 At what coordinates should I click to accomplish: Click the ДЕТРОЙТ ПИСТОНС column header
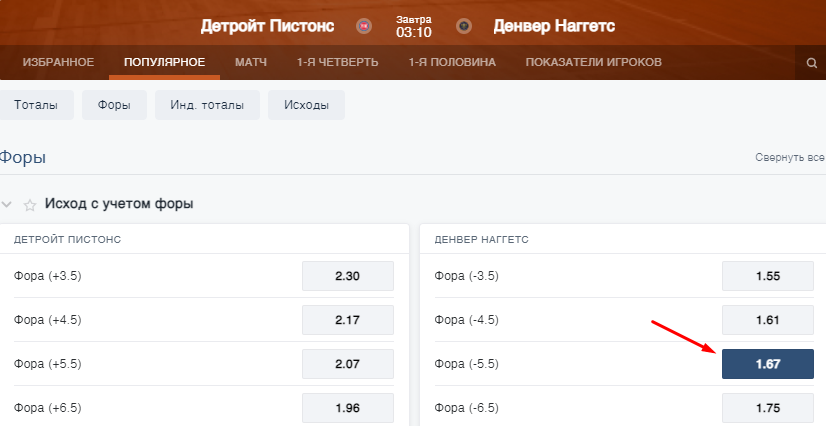click(67, 240)
